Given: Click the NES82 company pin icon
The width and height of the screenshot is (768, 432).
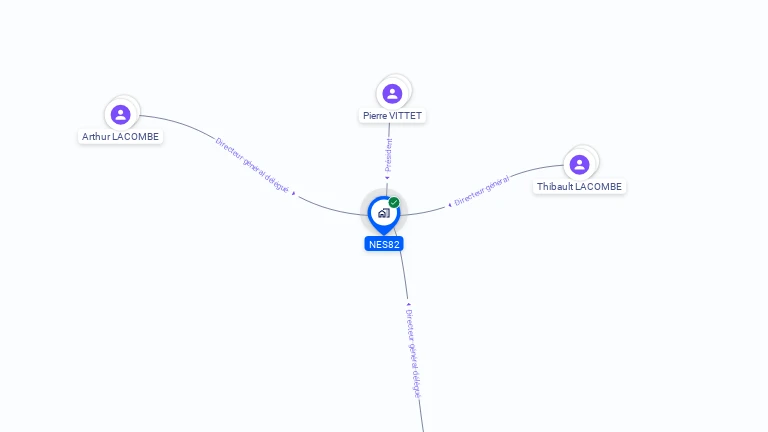Looking at the screenshot, I should [384, 215].
